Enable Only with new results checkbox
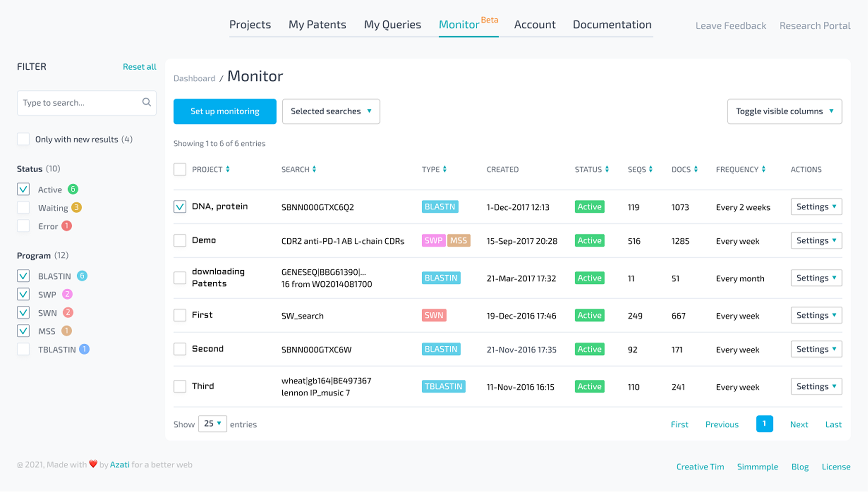Image resolution: width=868 pixels, height=492 pixels. tap(23, 139)
